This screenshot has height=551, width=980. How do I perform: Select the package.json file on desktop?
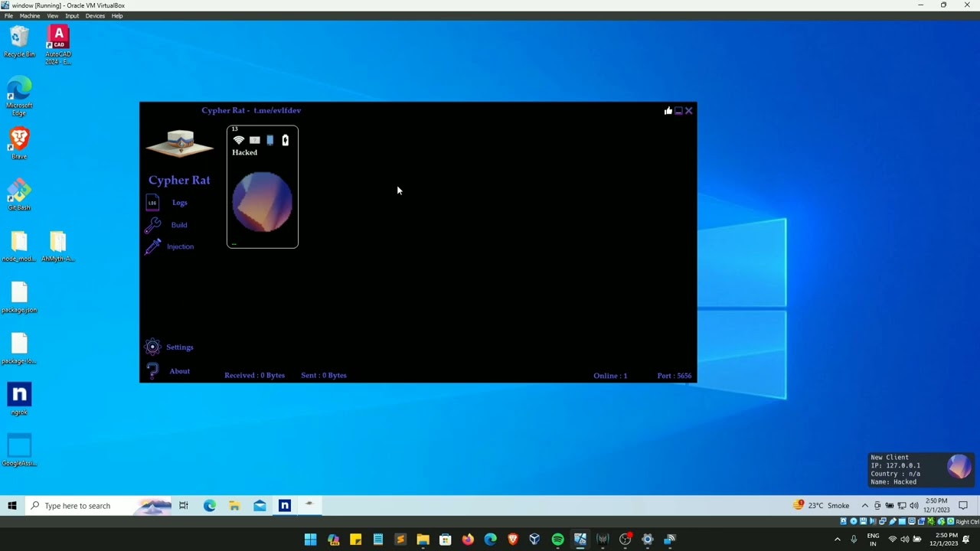[19, 298]
